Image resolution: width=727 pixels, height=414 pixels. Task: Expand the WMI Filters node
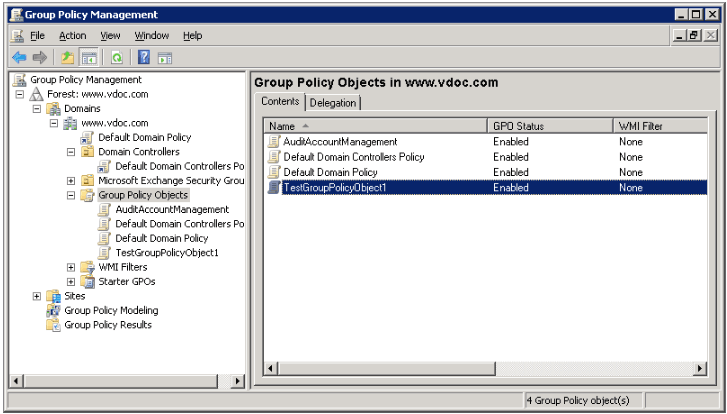coord(71,267)
